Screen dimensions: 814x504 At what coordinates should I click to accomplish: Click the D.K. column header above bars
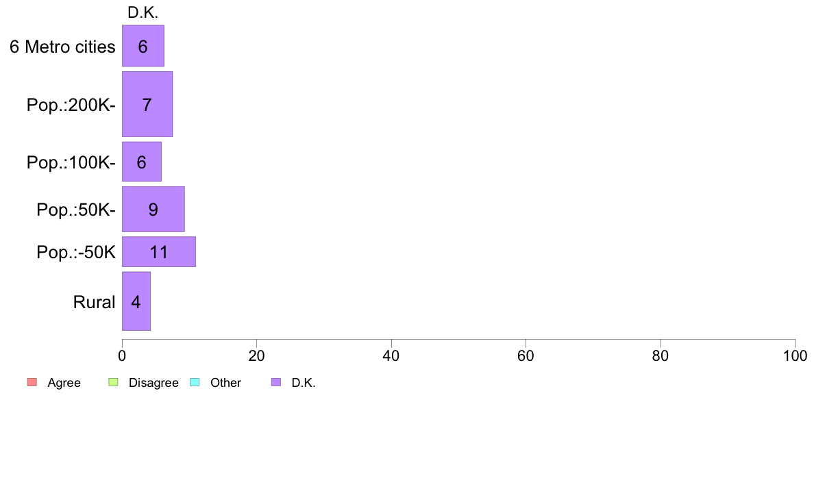[143, 13]
